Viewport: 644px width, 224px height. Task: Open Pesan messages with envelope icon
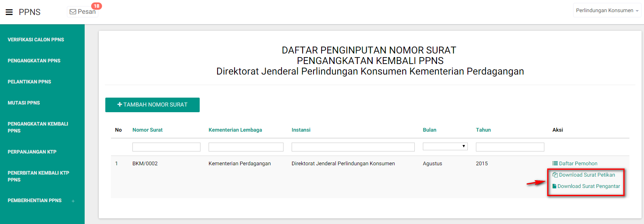pos(83,12)
